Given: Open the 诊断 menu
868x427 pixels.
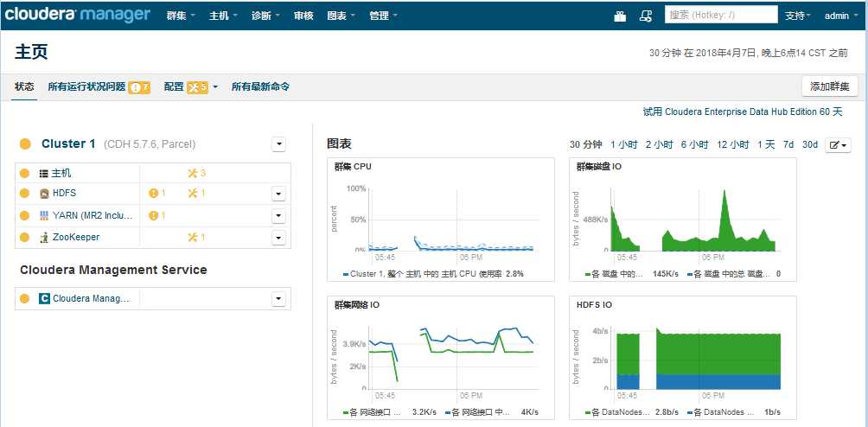Looking at the screenshot, I should (x=265, y=16).
